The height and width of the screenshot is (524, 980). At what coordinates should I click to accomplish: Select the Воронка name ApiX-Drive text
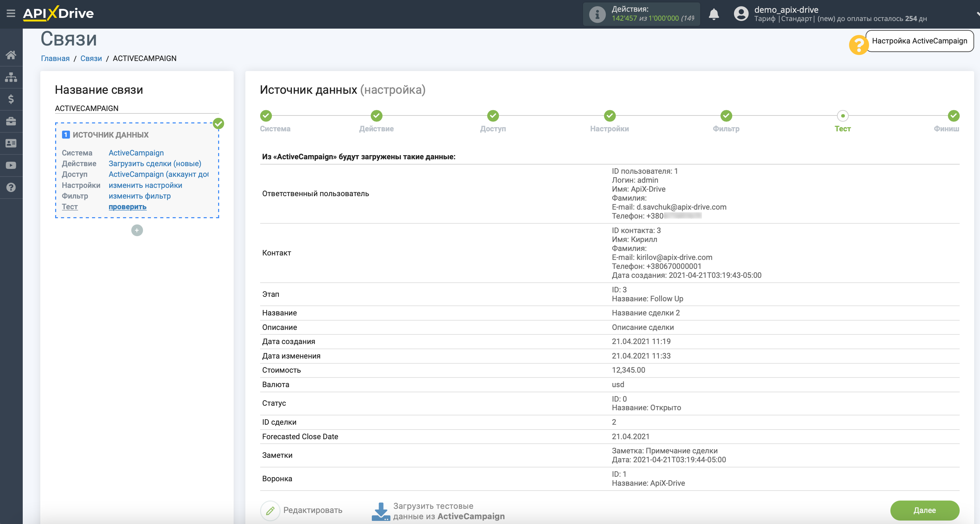(x=648, y=483)
